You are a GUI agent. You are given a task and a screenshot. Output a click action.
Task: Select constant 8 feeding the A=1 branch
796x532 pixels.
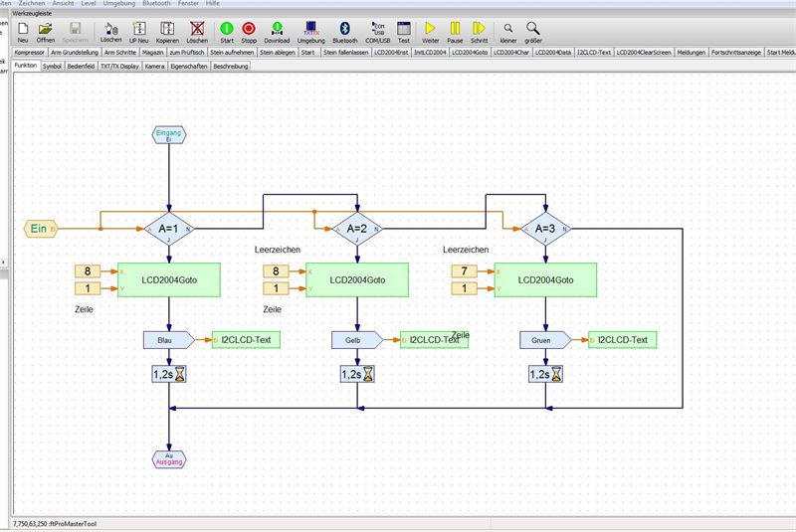pyautogui.click(x=88, y=271)
